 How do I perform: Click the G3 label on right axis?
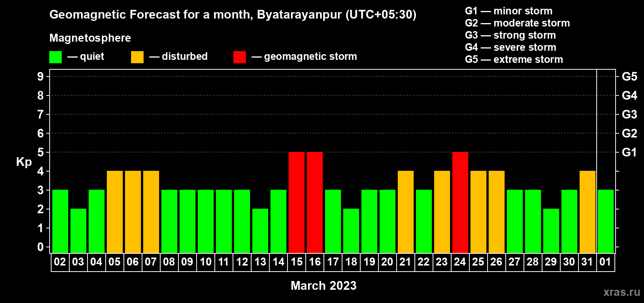click(x=630, y=114)
